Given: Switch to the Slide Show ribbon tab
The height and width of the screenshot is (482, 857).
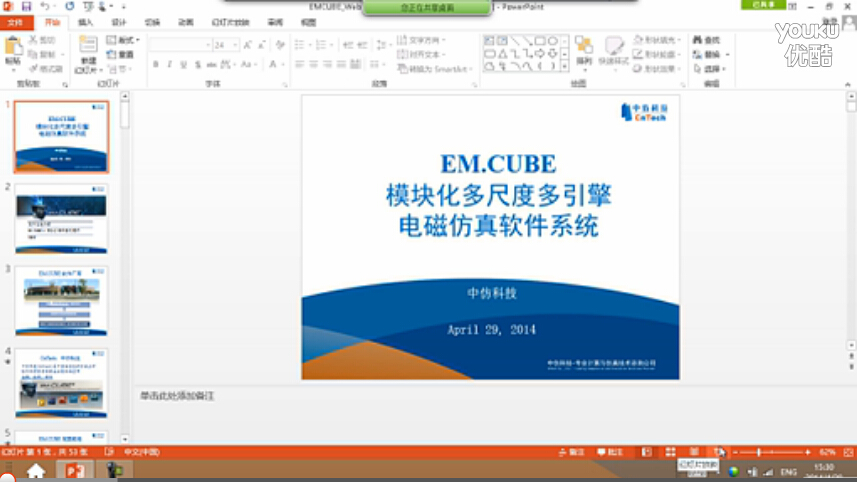Looking at the screenshot, I should 230,22.
